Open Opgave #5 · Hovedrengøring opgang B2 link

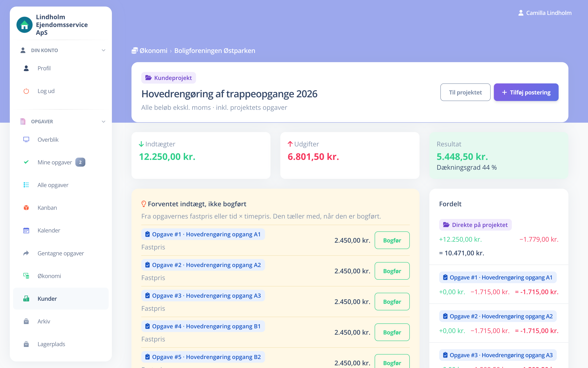coord(203,357)
